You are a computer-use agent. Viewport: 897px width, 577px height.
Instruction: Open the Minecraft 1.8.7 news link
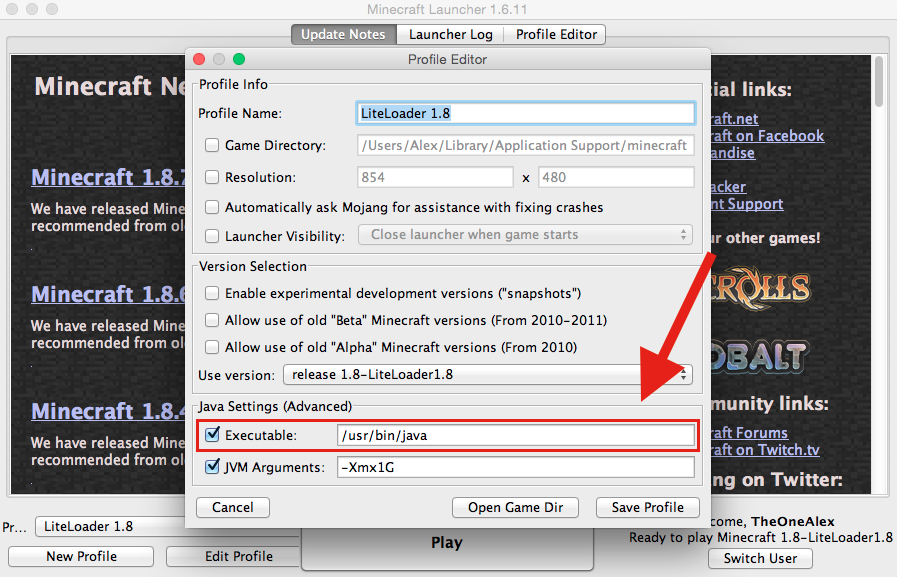[109, 177]
